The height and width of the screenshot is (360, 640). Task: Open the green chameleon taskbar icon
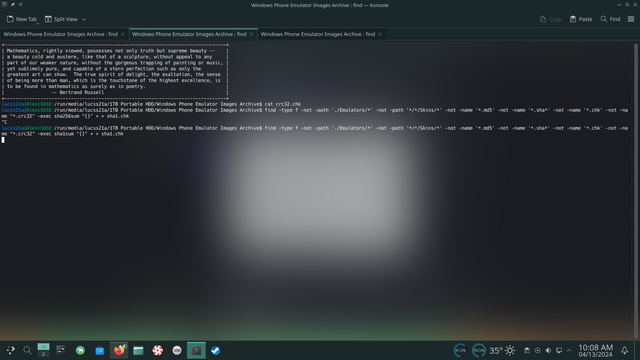(x=80, y=350)
